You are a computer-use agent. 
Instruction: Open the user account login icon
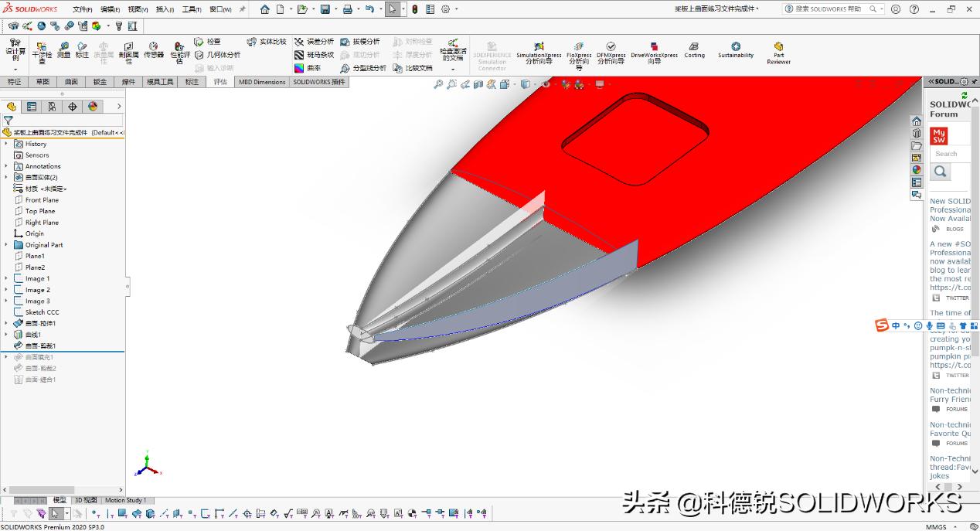(x=896, y=9)
